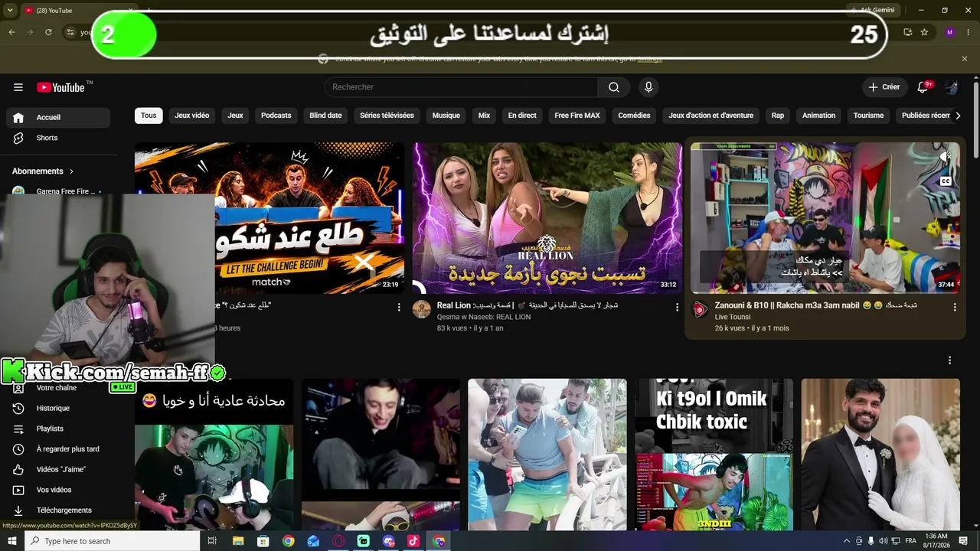
Task: Open the Shorts shelf three-dot menu
Action: [950, 360]
